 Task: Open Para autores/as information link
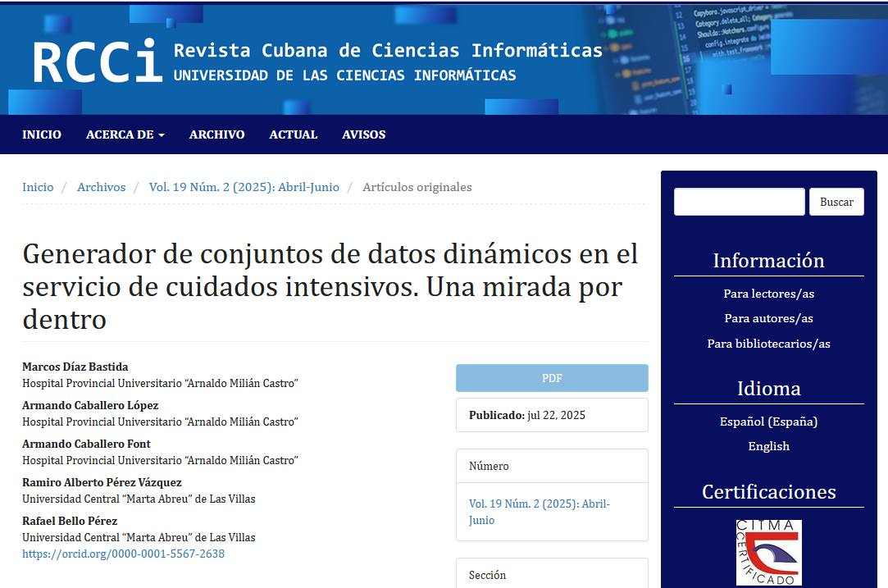click(x=768, y=318)
